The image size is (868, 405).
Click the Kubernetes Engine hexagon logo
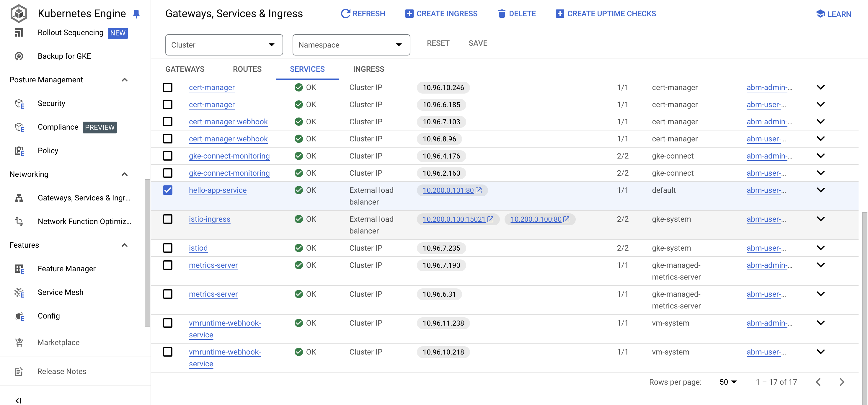19,14
